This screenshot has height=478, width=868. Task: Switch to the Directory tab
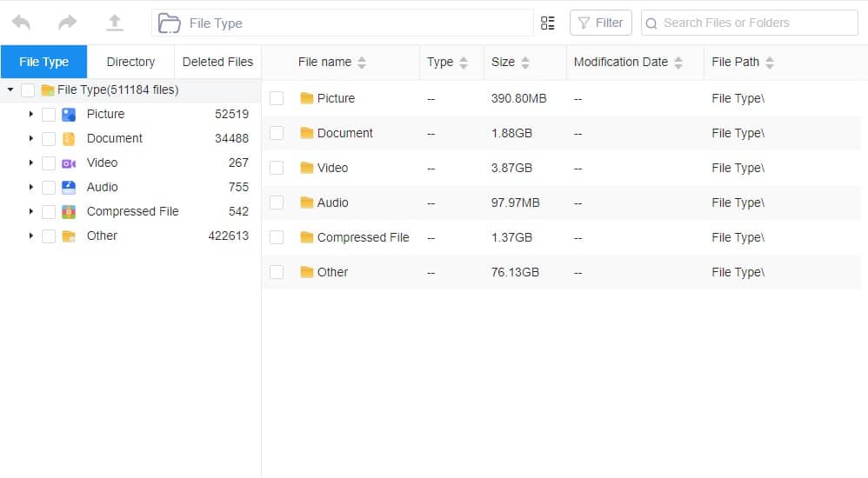point(130,62)
